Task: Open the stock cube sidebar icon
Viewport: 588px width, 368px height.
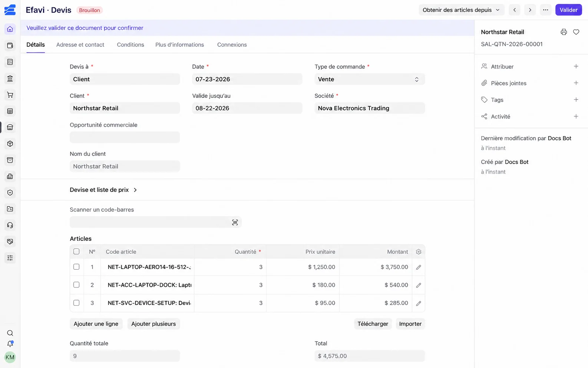Action: [10, 144]
